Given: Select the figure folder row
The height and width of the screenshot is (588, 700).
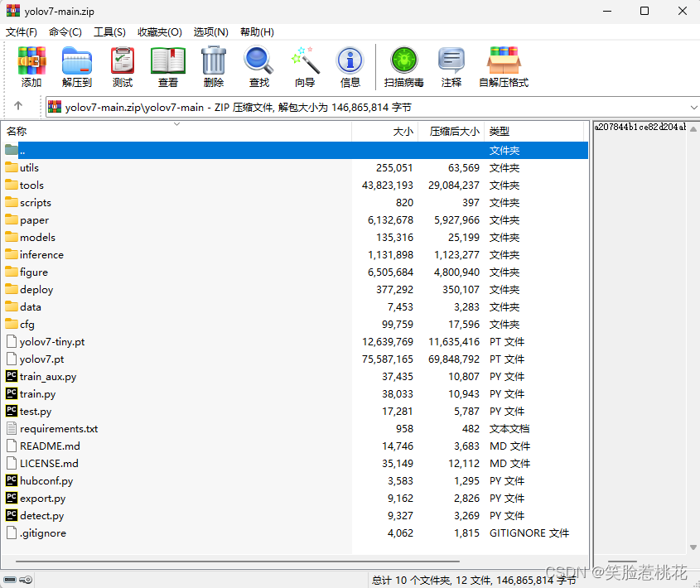Looking at the screenshot, I should [295, 272].
